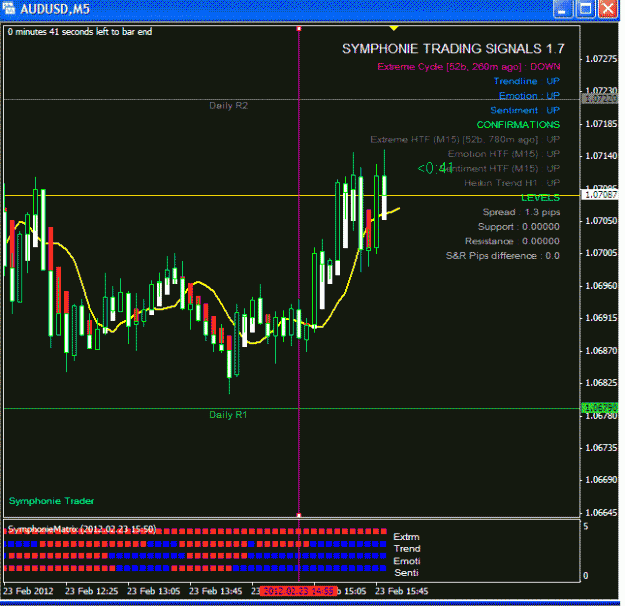Viewport: 625px width, 606px height.
Task: Click the indicator scale value 5
Action: click(586, 527)
